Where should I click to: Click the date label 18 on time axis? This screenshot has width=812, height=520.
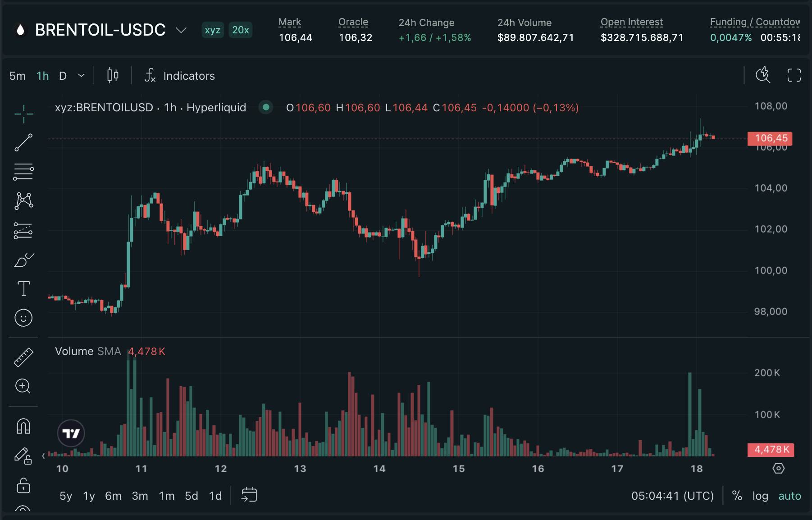click(x=697, y=469)
